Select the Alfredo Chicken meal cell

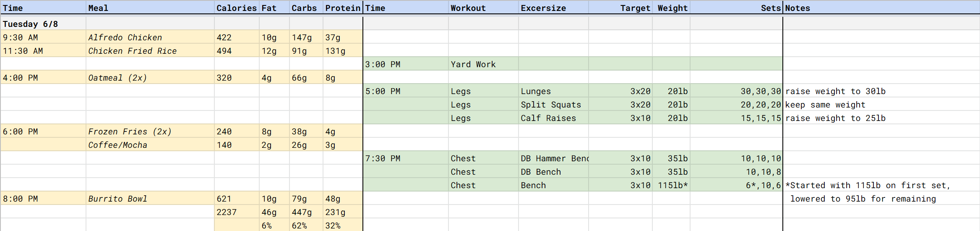pyautogui.click(x=125, y=37)
